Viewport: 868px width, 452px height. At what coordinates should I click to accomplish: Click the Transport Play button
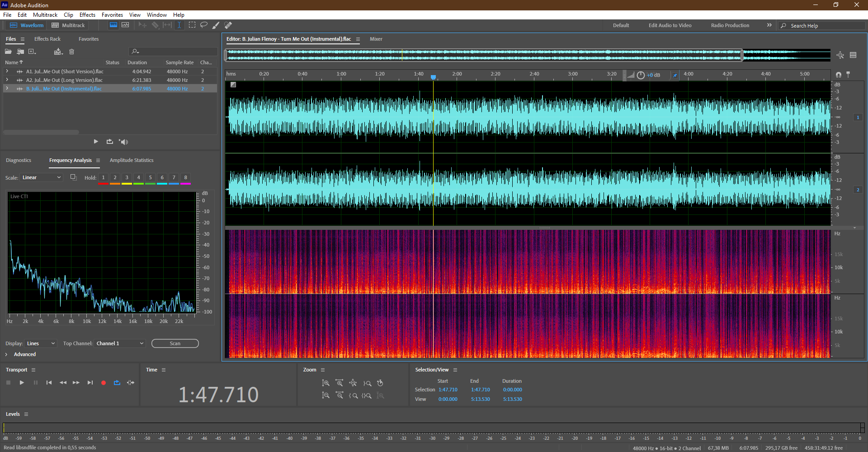click(22, 383)
